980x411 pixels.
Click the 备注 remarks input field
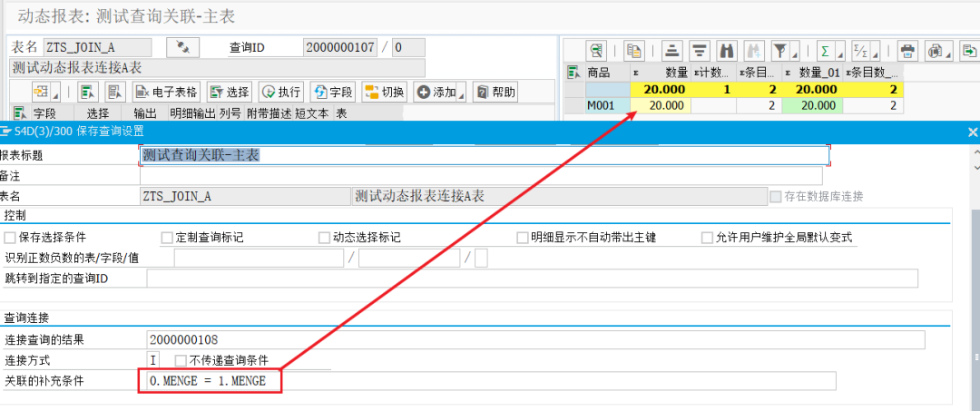tap(481, 175)
